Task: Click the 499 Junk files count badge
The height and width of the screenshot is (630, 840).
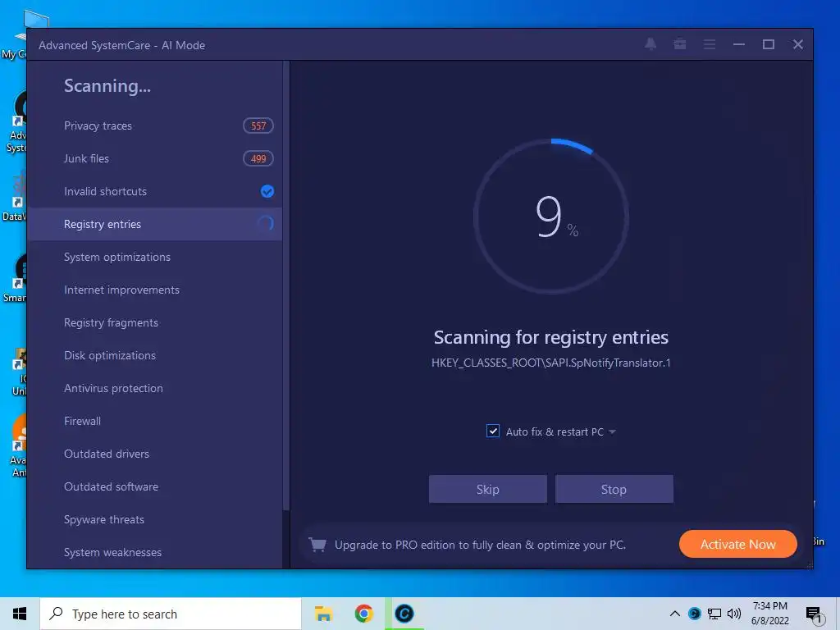Action: click(x=258, y=158)
